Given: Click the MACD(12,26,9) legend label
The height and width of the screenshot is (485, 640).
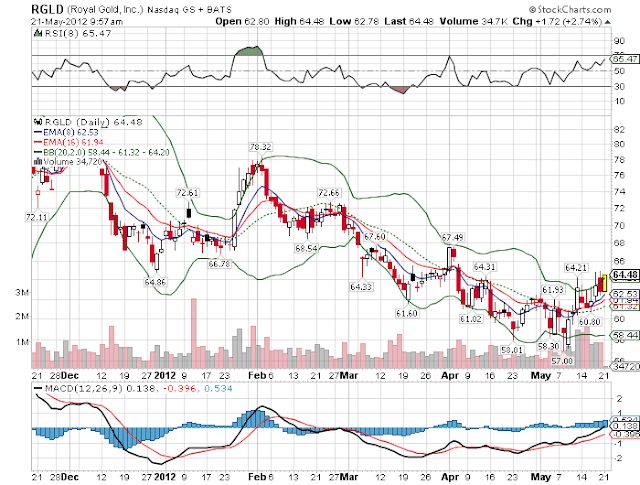Looking at the screenshot, I should point(84,388).
